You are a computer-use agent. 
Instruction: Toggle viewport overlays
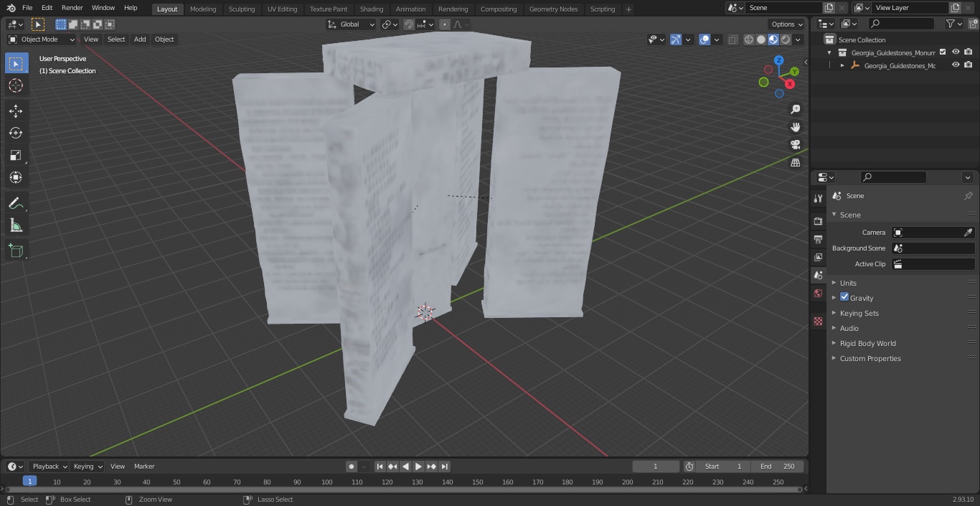pos(705,39)
